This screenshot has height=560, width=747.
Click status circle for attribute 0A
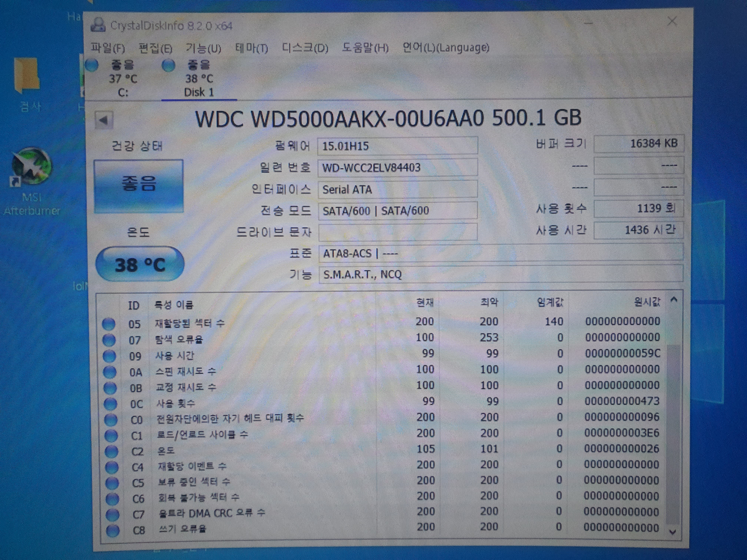110,372
